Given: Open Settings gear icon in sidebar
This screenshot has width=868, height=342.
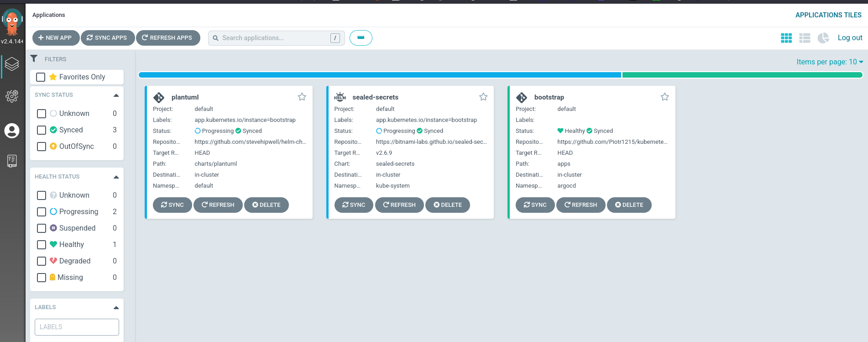Looking at the screenshot, I should click(x=12, y=96).
